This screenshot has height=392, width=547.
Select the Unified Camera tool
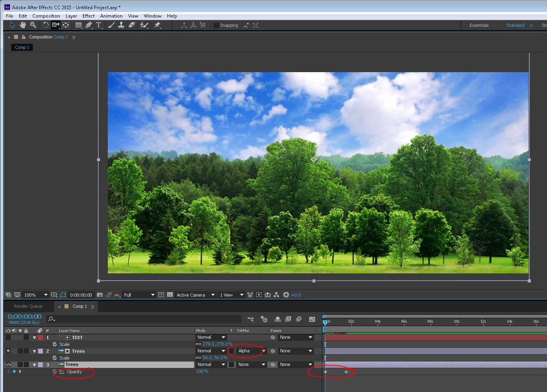point(55,25)
